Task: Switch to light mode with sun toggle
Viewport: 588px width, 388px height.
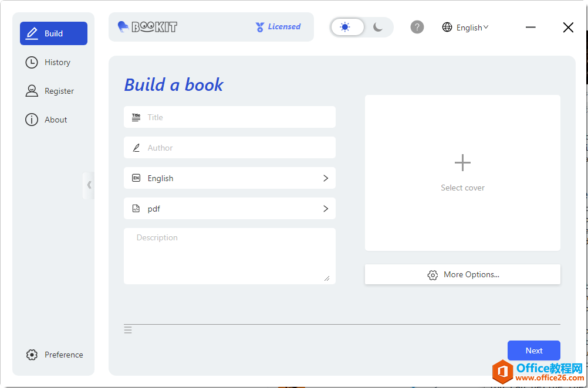Action: [x=346, y=27]
